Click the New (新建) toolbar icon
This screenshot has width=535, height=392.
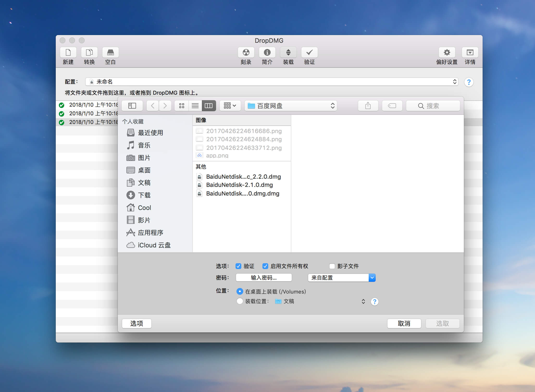(68, 52)
